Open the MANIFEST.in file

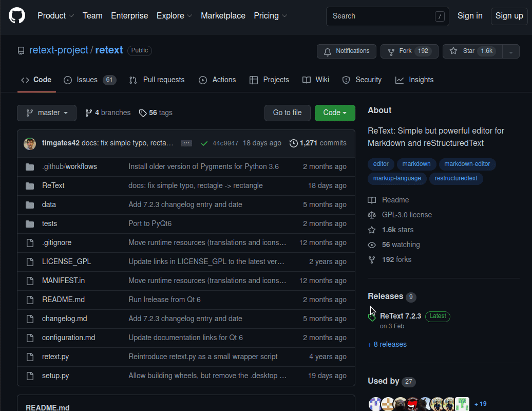tap(64, 281)
